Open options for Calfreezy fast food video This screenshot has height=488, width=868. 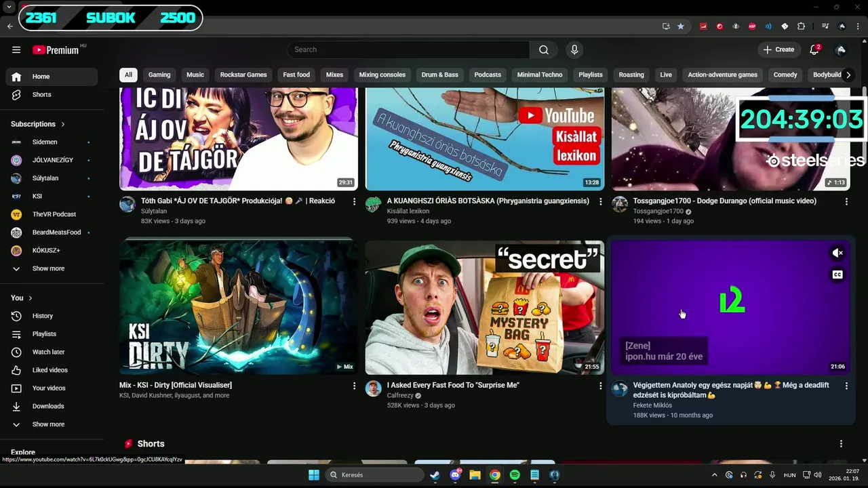pyautogui.click(x=600, y=386)
